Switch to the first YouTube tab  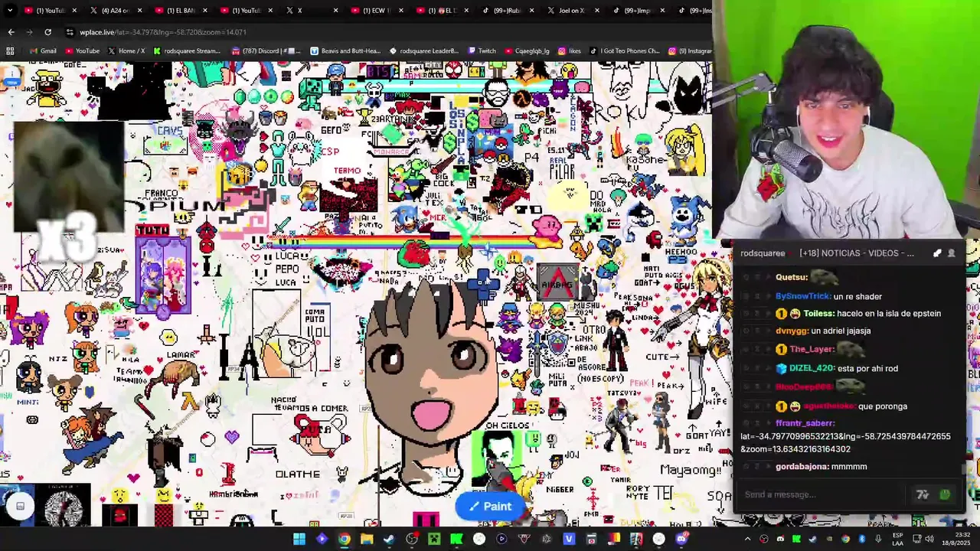(51, 11)
